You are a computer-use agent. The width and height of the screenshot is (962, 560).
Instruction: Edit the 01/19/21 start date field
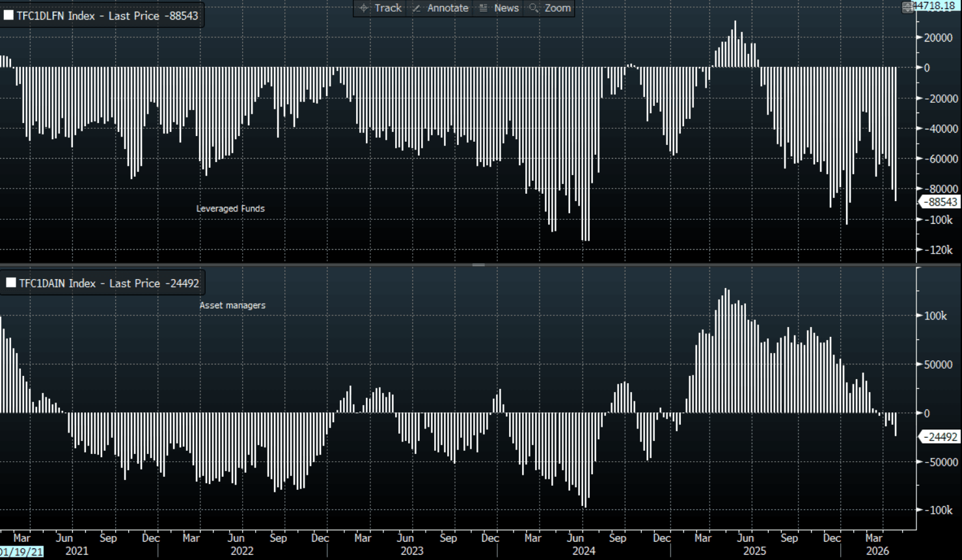[x=22, y=552]
